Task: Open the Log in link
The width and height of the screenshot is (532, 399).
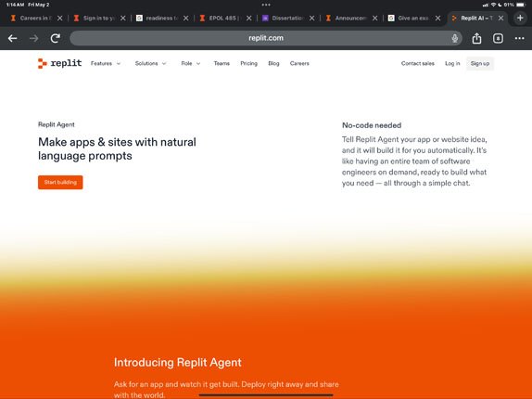Action: click(x=452, y=63)
